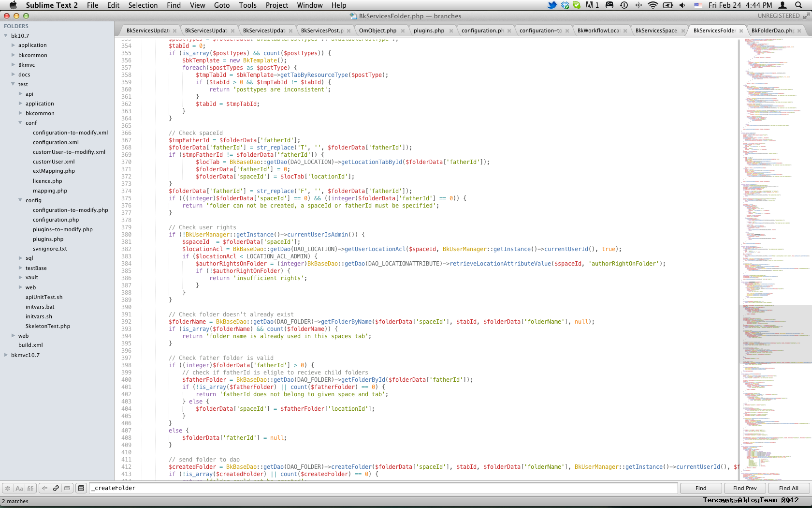Switch to the OmObject.php tab
Viewport: 812px width, 508px height.
[377, 30]
